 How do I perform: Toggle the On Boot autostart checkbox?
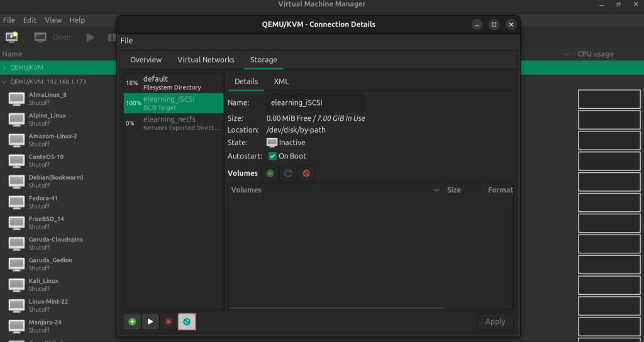(272, 156)
